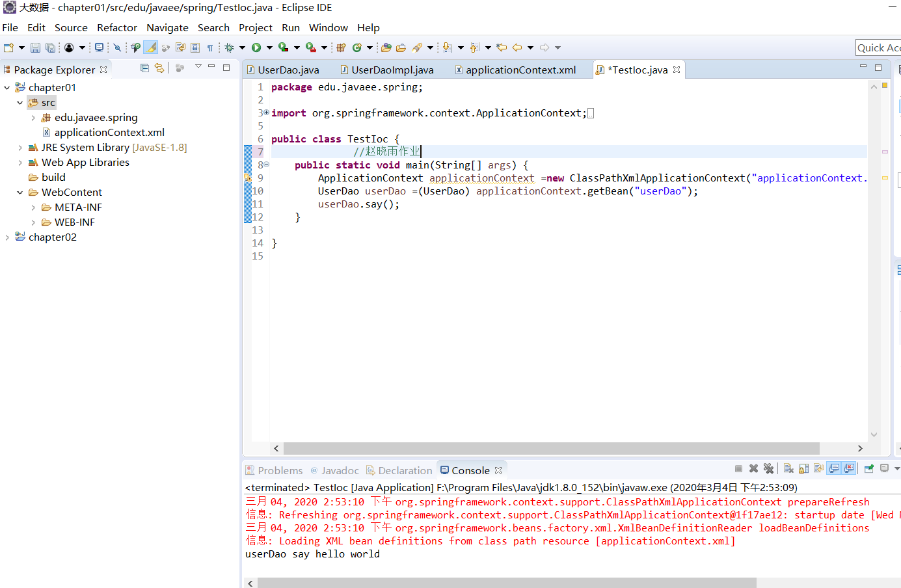This screenshot has height=588, width=901.
Task: Click the New Java Package icon
Action: click(341, 47)
